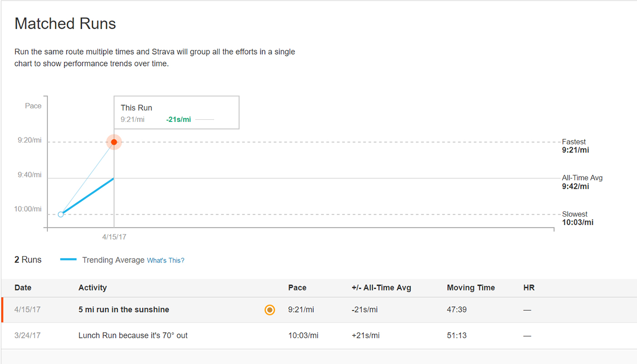Viewport: 637px width, 364px height.
Task: Click the Slowest 10:03/mi chart label
Action: [x=578, y=218]
